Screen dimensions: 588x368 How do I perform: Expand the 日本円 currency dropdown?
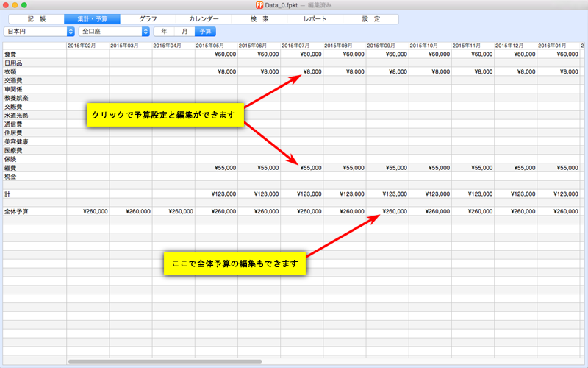pyautogui.click(x=40, y=32)
